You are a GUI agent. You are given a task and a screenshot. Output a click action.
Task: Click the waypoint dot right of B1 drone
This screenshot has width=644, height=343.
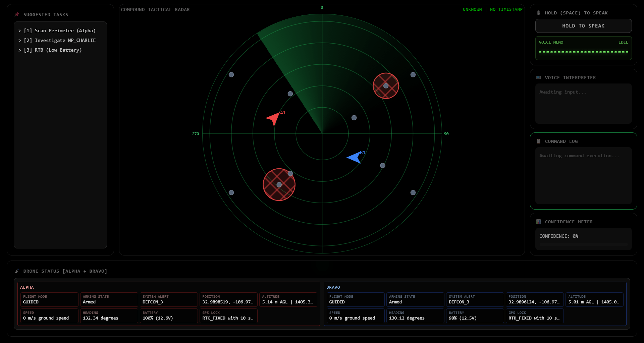[x=383, y=165]
